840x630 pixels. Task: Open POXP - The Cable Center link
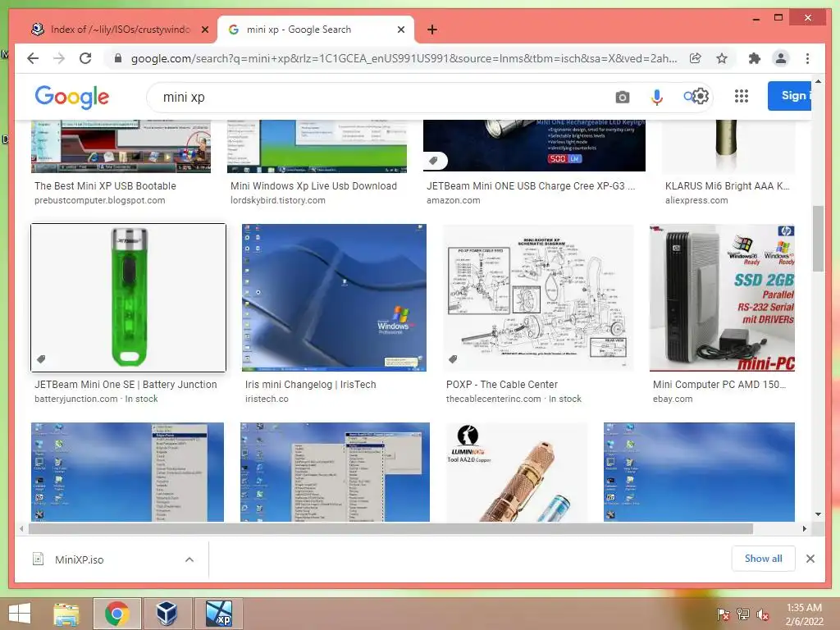click(x=502, y=384)
